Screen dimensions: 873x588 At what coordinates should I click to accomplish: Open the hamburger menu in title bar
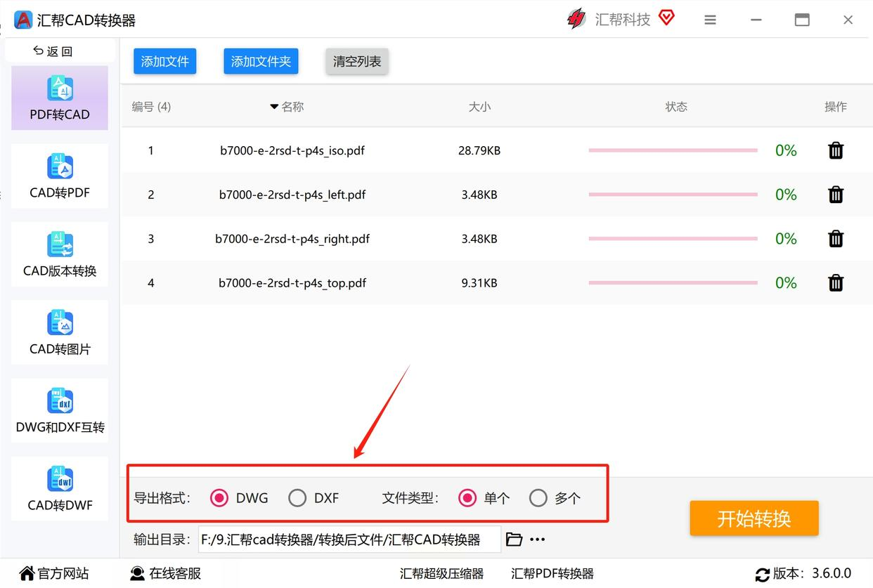coord(710,20)
